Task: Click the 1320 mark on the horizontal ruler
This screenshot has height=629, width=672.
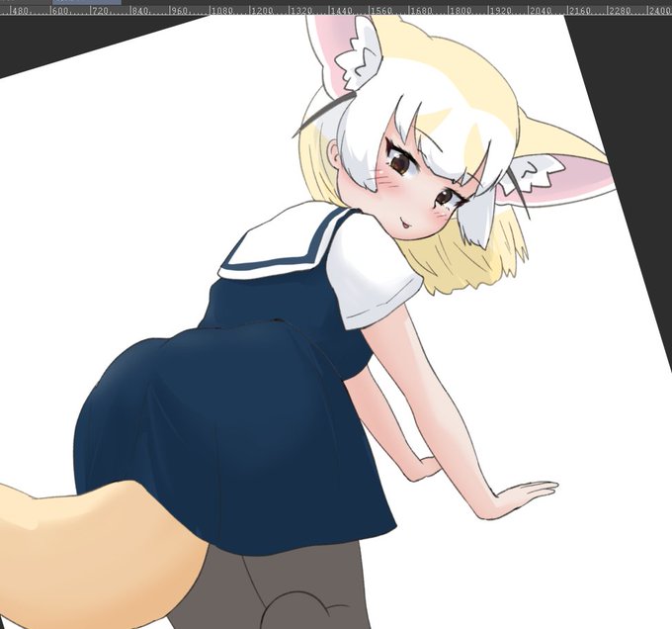Action: coord(300,10)
